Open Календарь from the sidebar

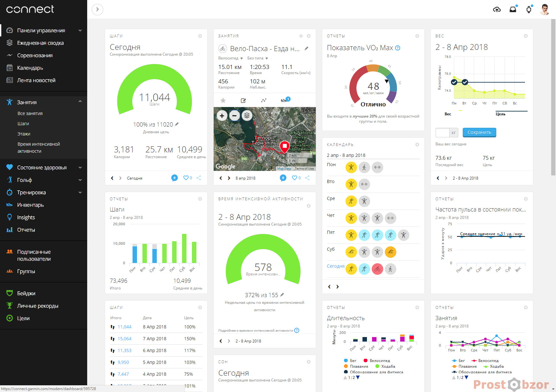(30, 68)
